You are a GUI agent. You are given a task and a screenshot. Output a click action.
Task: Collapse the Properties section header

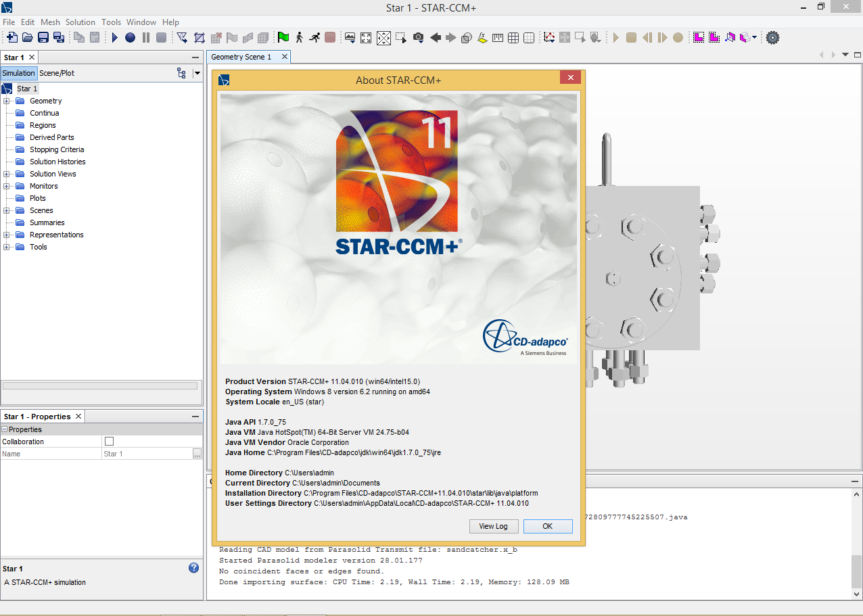(x=5, y=429)
